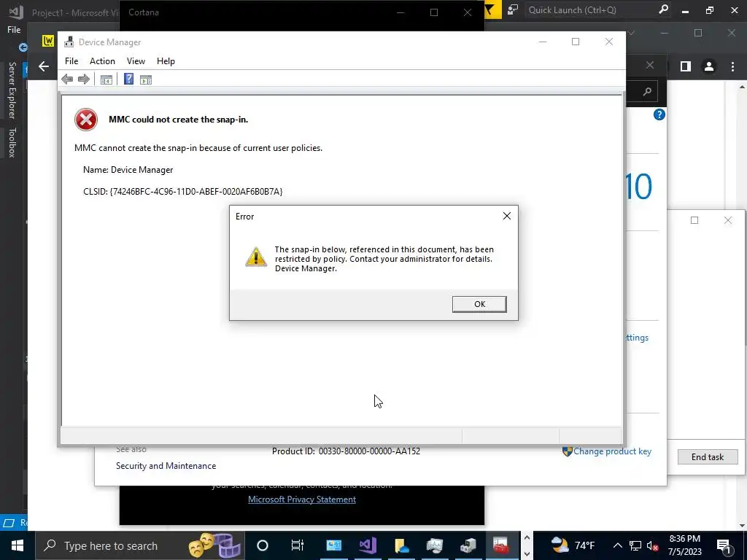The image size is (747, 560).
Task: Switch to Task Manager taskbar icon
Action: [435, 545]
